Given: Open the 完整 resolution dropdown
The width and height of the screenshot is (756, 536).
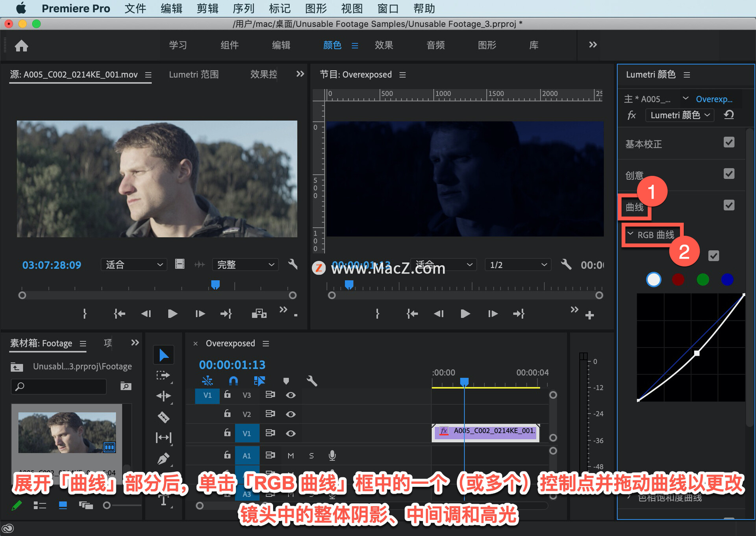Looking at the screenshot, I should tap(245, 264).
